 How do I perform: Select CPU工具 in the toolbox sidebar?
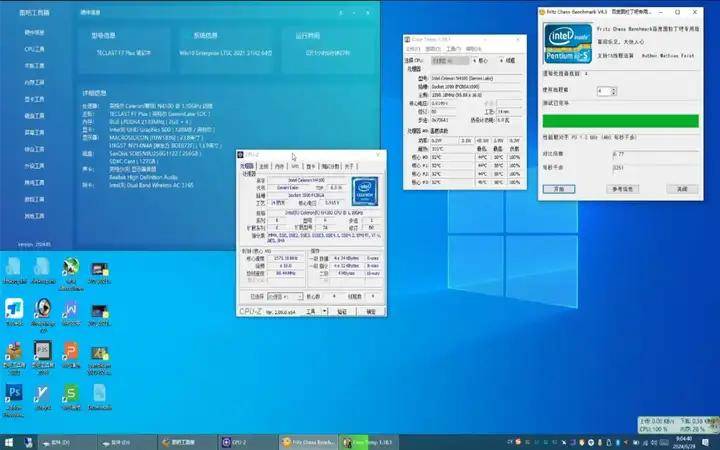(x=34, y=49)
